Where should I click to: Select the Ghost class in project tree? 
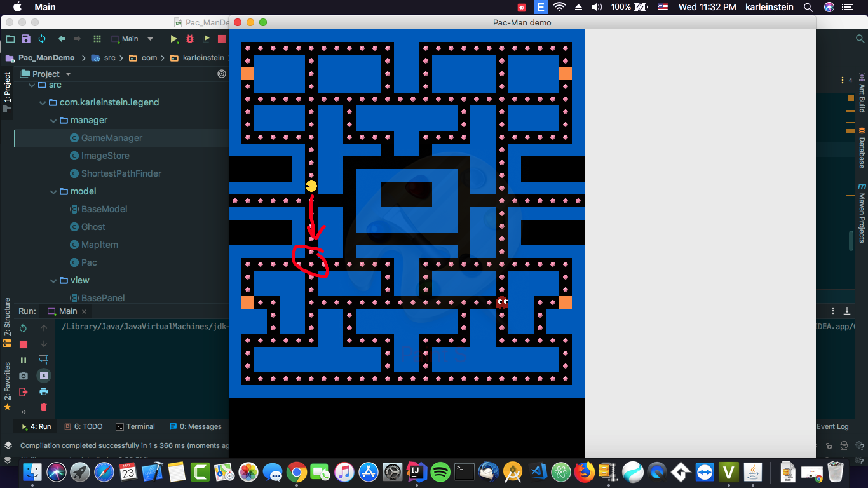point(93,227)
